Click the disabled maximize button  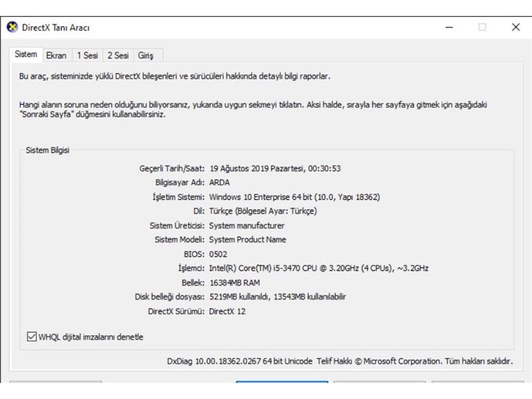tap(482, 27)
